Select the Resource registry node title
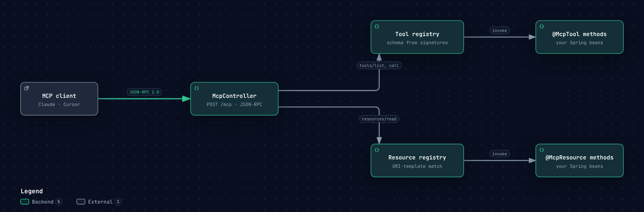Screen dimensions: 644x212 tap(417, 158)
